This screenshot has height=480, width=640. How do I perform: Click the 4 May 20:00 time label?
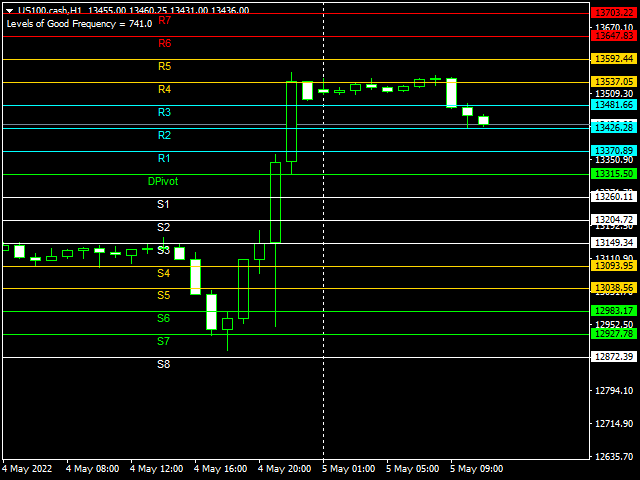(284, 469)
